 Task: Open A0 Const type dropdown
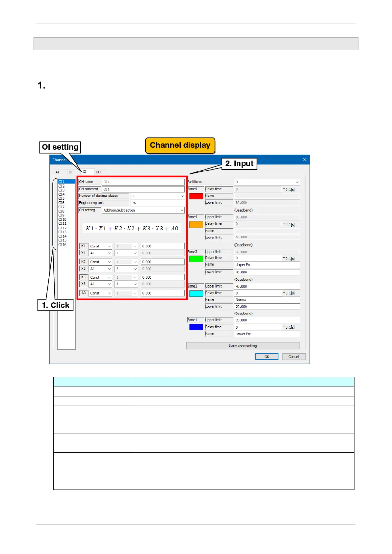[x=100, y=293]
